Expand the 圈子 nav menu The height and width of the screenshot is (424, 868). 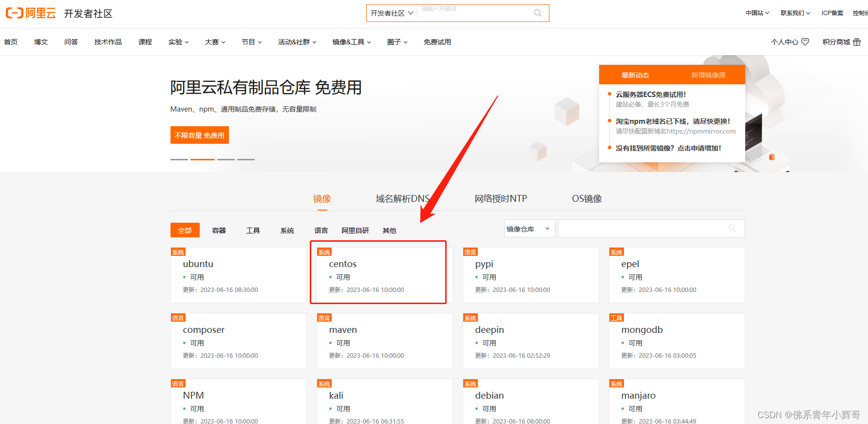[397, 42]
